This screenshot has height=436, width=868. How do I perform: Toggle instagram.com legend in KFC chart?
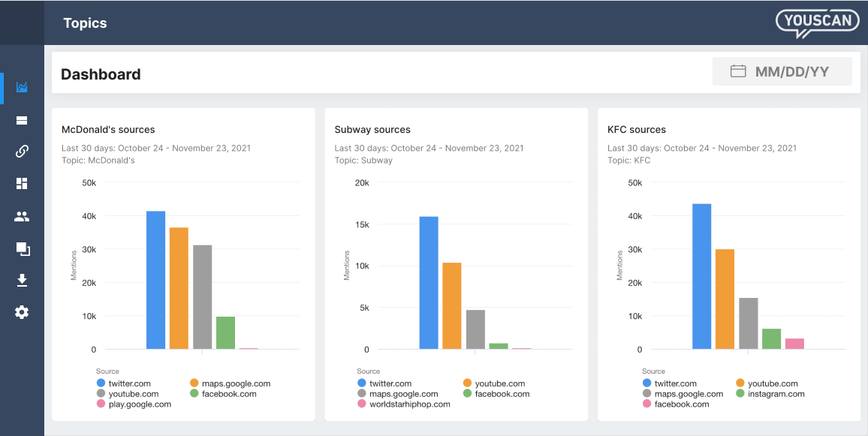(x=770, y=394)
